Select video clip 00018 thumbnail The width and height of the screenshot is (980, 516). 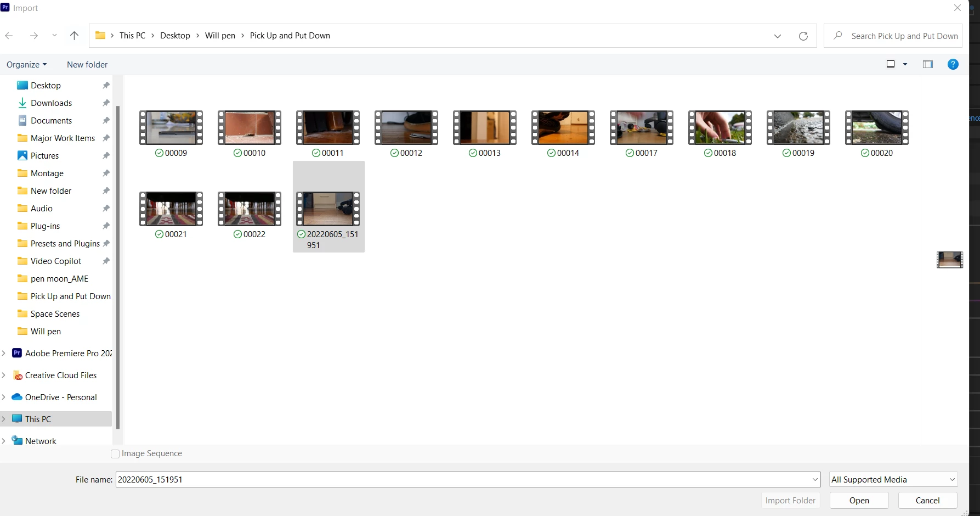[720, 127]
